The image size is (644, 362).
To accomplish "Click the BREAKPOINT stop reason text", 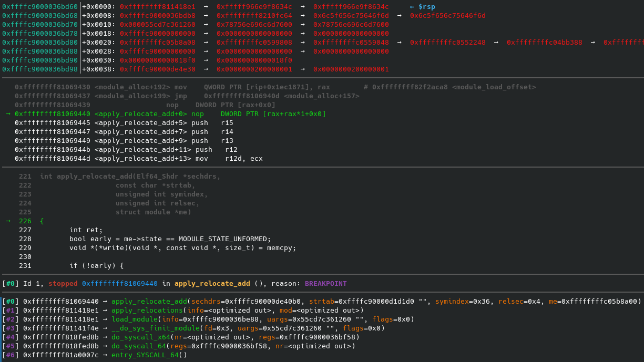I will click(325, 284).
